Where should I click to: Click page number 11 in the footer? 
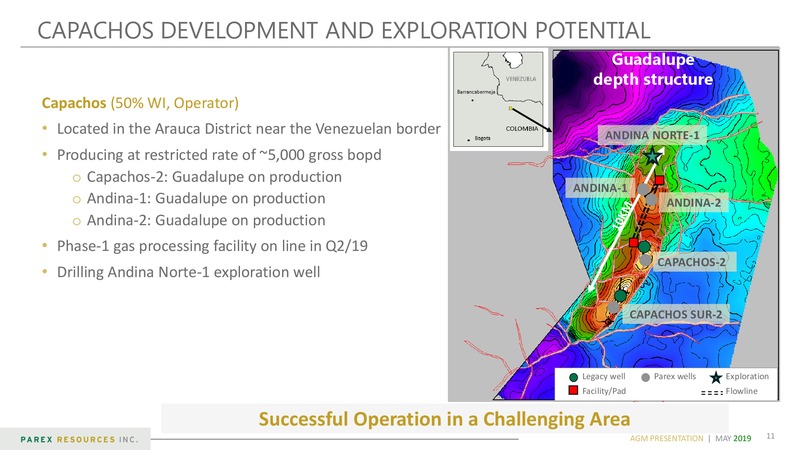pyautogui.click(x=770, y=436)
